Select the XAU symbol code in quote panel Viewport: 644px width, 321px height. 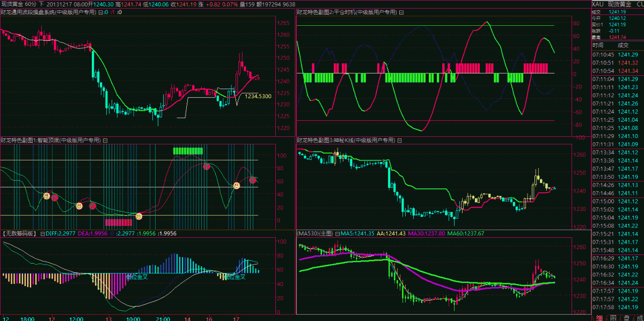point(597,4)
